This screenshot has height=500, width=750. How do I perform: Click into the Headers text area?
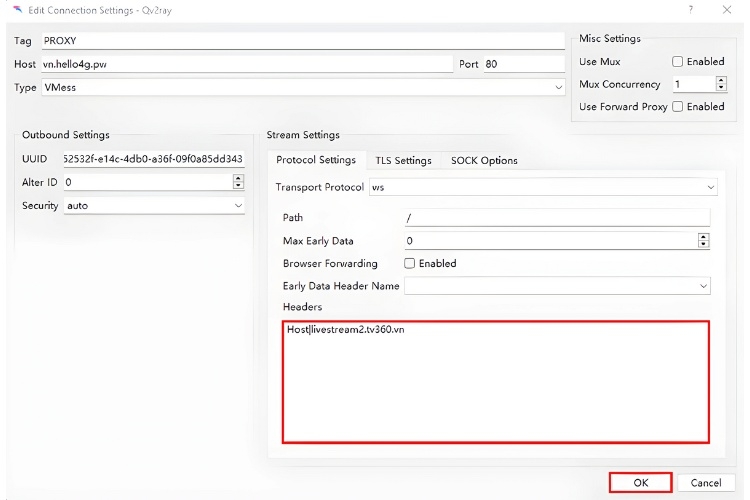(496, 382)
